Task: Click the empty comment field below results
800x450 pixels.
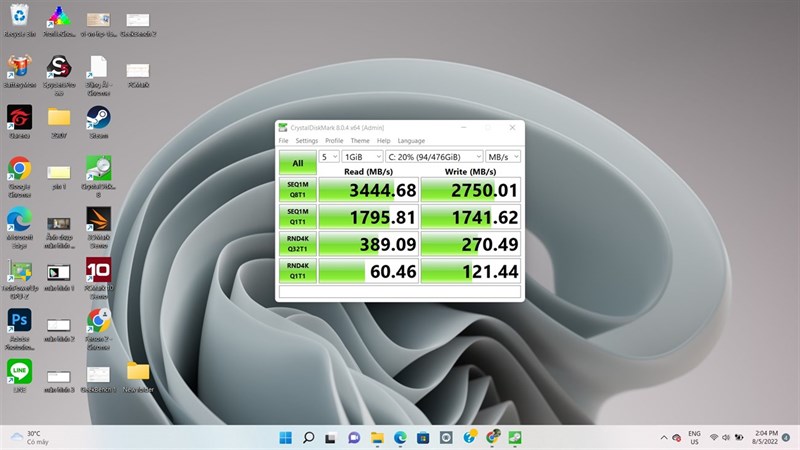Action: click(399, 291)
